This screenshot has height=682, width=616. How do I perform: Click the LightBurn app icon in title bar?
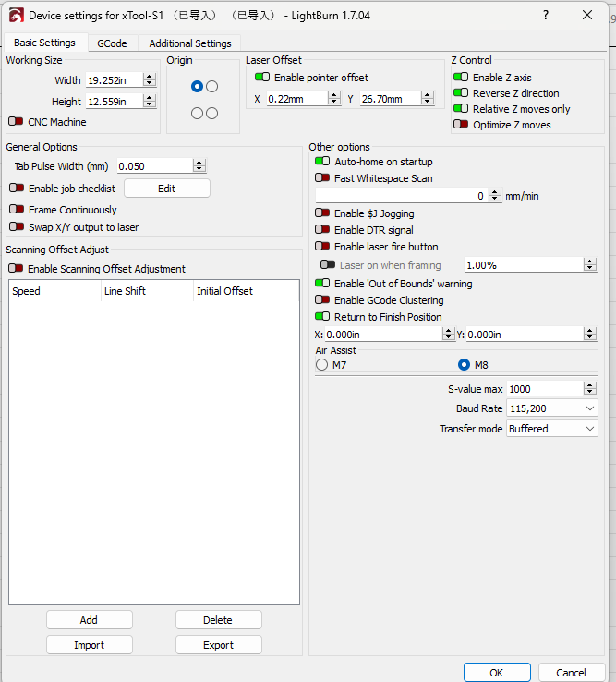pyautogui.click(x=16, y=15)
